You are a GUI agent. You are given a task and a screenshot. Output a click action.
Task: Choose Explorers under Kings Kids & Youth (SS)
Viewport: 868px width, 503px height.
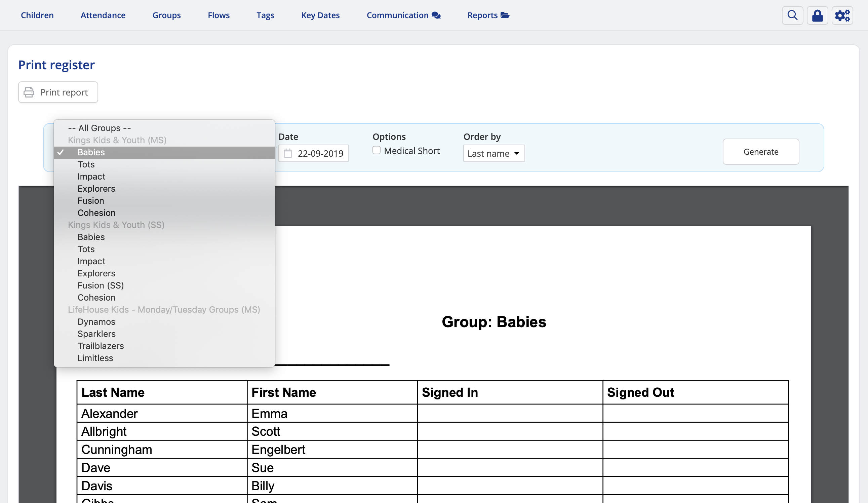click(x=164, y=273)
